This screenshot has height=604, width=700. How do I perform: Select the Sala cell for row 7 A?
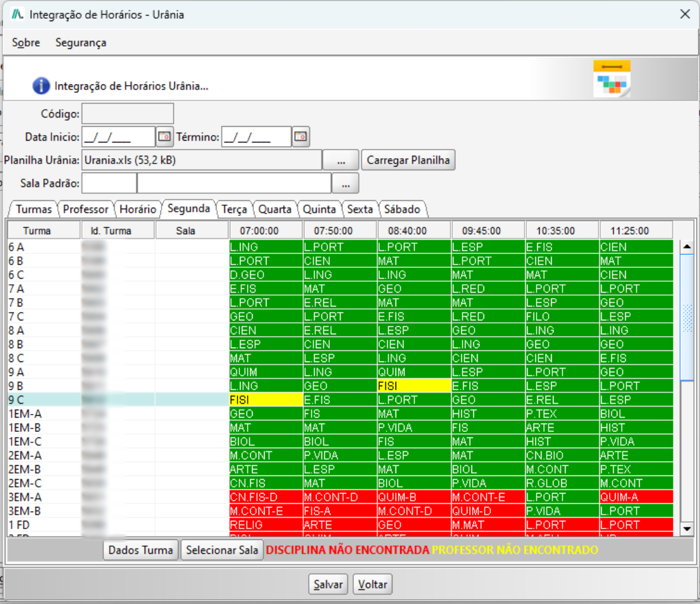[x=192, y=288]
